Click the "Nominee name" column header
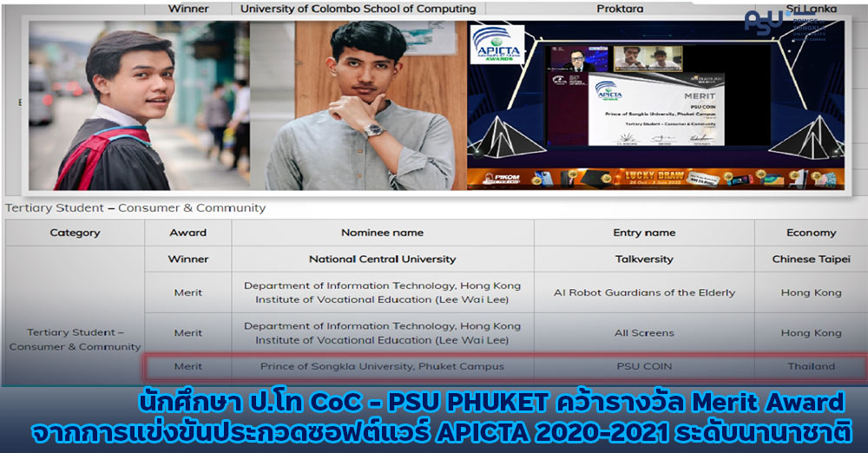 click(x=383, y=233)
